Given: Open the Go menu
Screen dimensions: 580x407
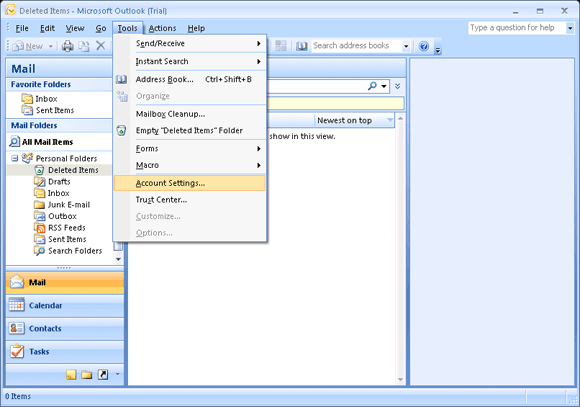Looking at the screenshot, I should 101,28.
